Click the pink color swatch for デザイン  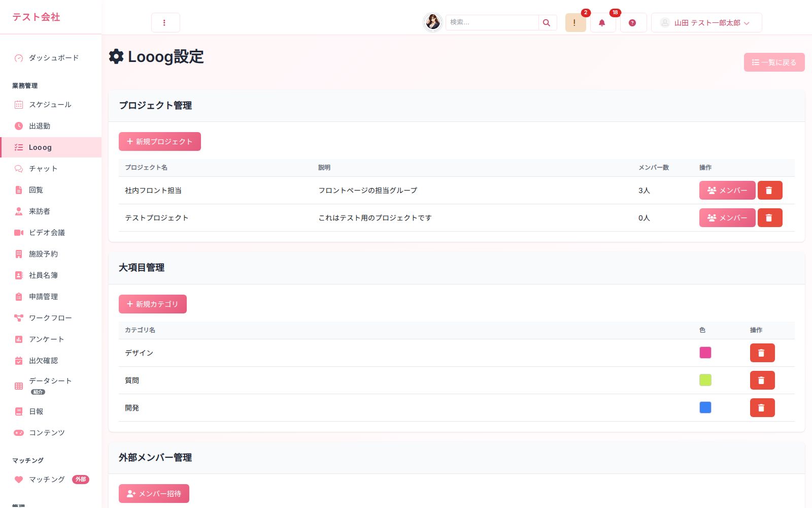(x=705, y=353)
